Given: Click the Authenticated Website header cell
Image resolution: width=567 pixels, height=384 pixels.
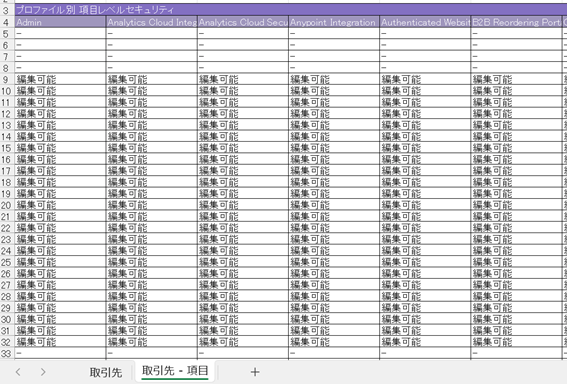Looking at the screenshot, I should coord(425,22).
